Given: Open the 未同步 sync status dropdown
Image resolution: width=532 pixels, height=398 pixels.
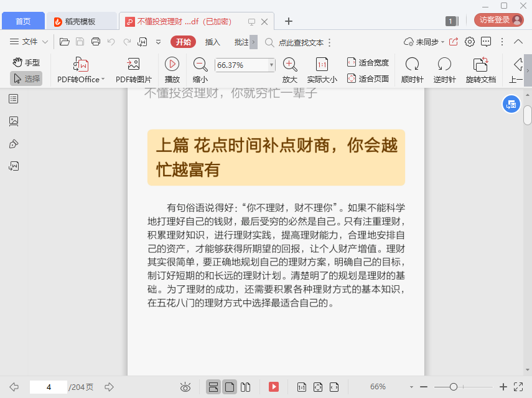Looking at the screenshot, I should pyautogui.click(x=424, y=42).
